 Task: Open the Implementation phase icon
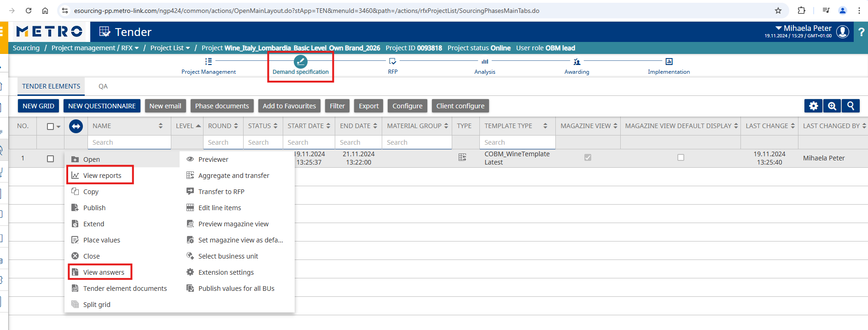coord(669,61)
